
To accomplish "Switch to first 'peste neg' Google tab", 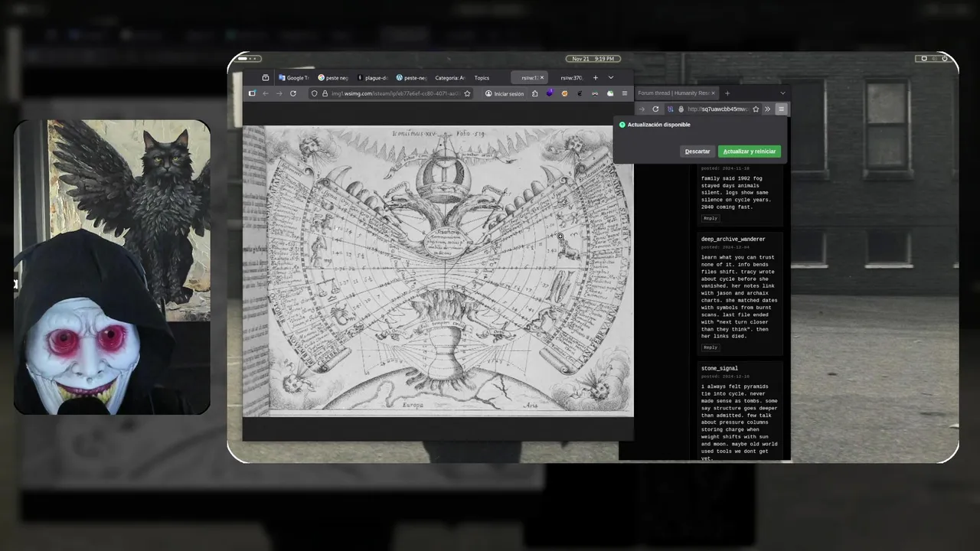I will [332, 77].
